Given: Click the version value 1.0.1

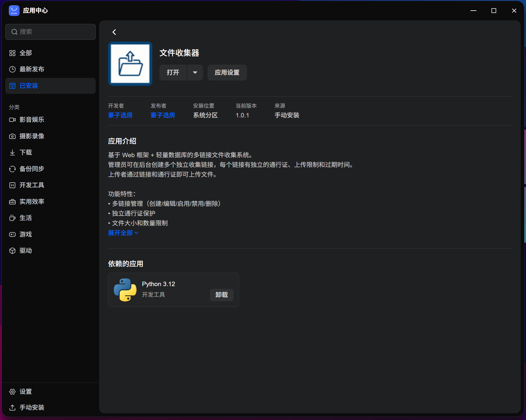Looking at the screenshot, I should 242,115.
